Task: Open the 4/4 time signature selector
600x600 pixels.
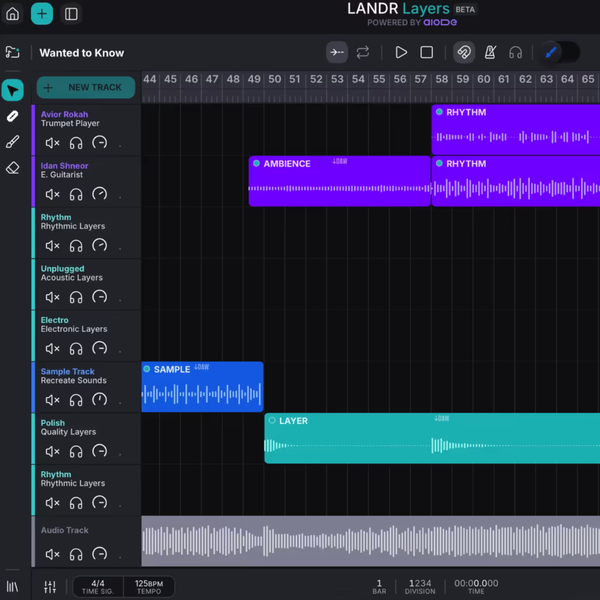Action: [x=98, y=587]
